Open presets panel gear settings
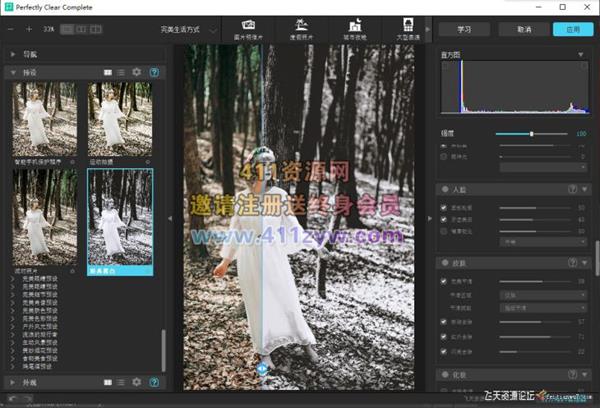This screenshot has height=408, width=600. [137, 73]
